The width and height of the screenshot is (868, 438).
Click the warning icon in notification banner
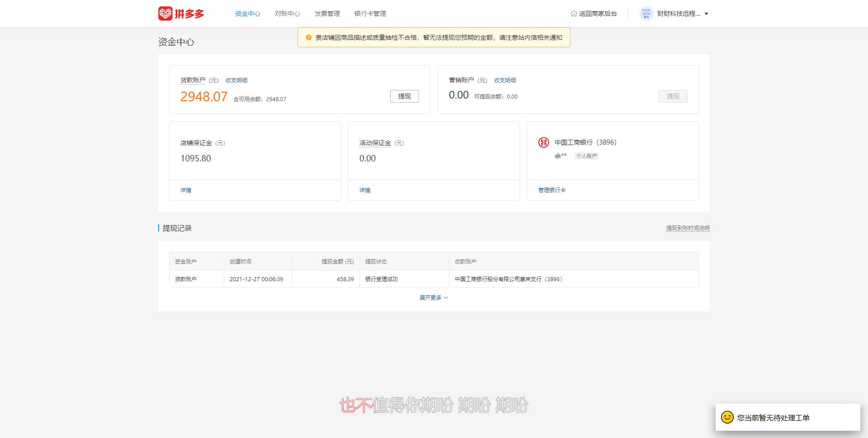(x=309, y=38)
